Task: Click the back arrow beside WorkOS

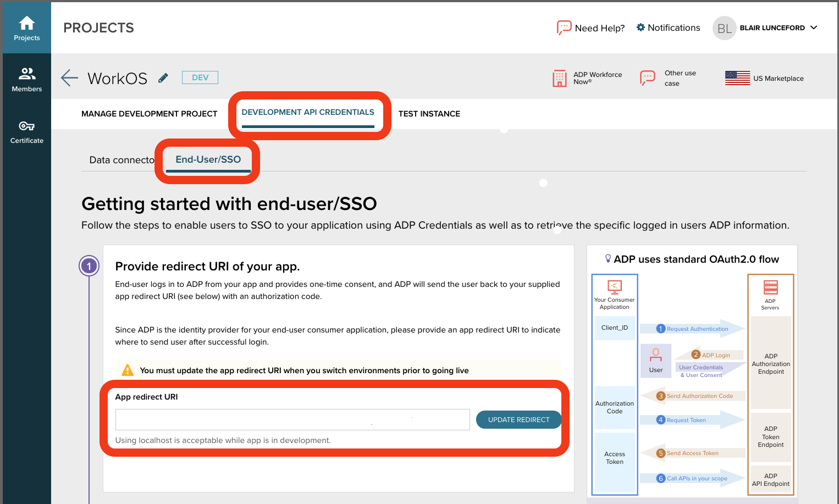Action: 69,78
